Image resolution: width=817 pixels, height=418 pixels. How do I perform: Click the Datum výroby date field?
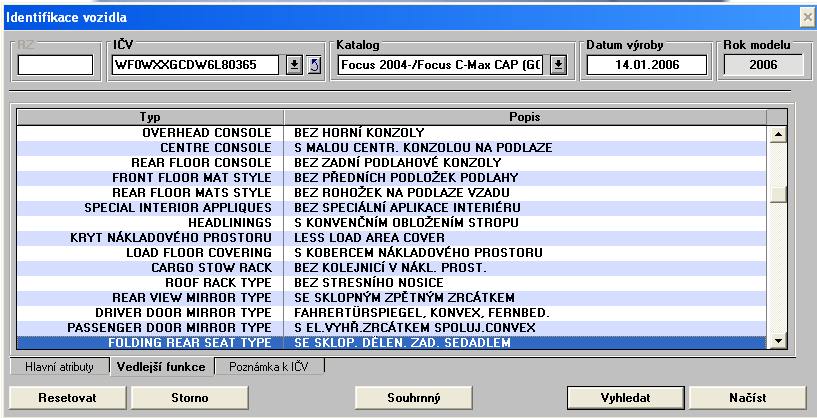[x=647, y=66]
